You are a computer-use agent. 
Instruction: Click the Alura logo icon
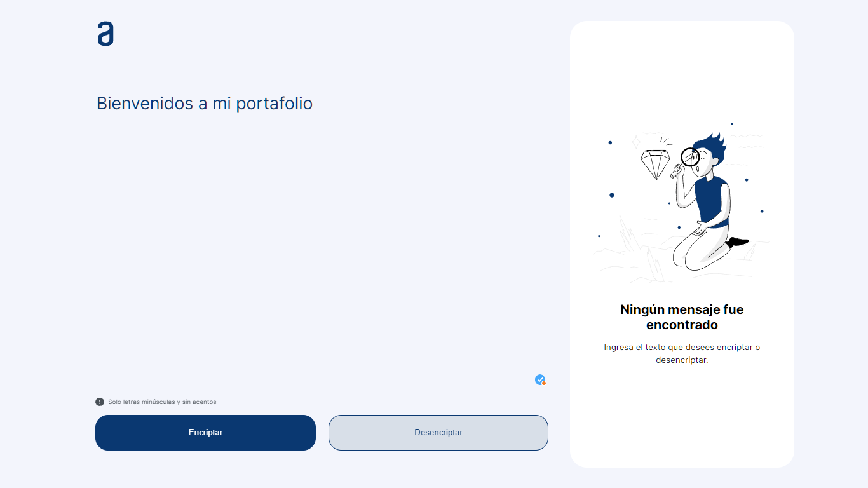(x=105, y=34)
